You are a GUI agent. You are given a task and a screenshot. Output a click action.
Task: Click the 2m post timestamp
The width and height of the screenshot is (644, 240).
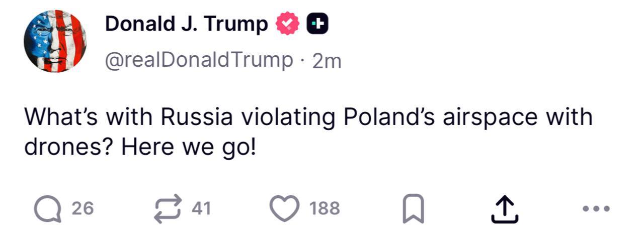tap(327, 61)
